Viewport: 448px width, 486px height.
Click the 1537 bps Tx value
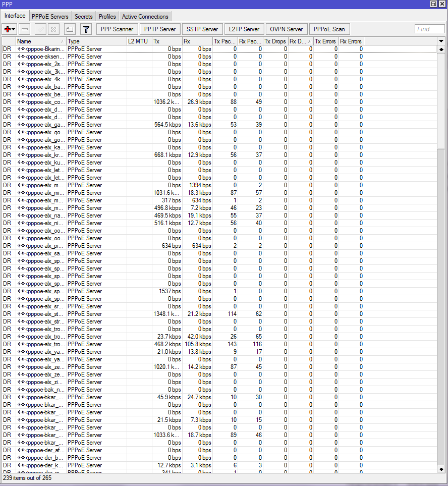[170, 291]
